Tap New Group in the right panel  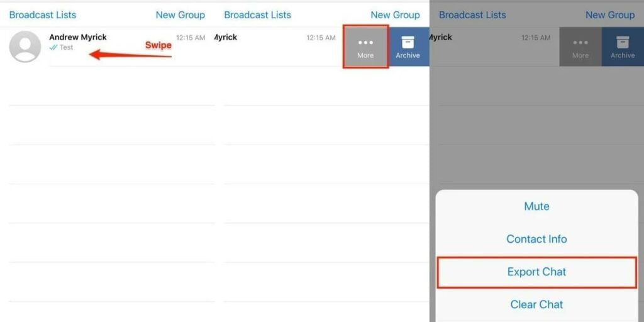pyautogui.click(x=610, y=15)
